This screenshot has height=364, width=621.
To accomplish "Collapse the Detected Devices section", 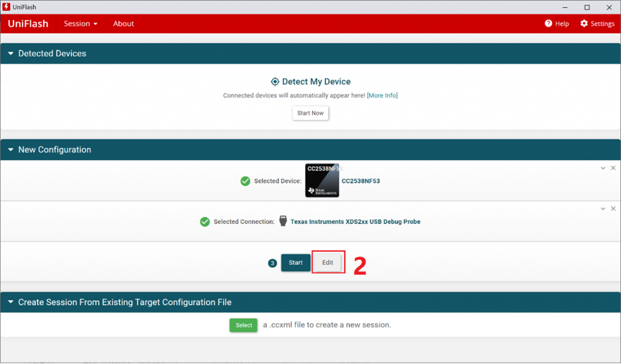I will coord(11,53).
